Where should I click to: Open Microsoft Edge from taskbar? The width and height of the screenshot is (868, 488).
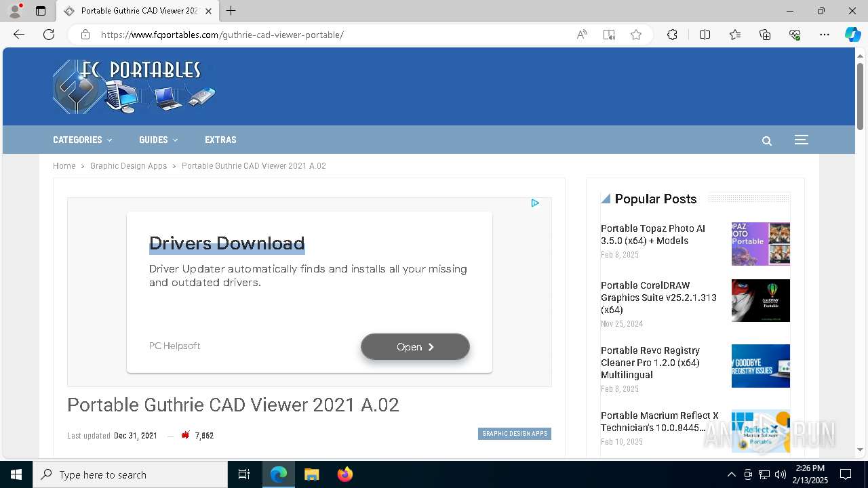[x=279, y=474]
